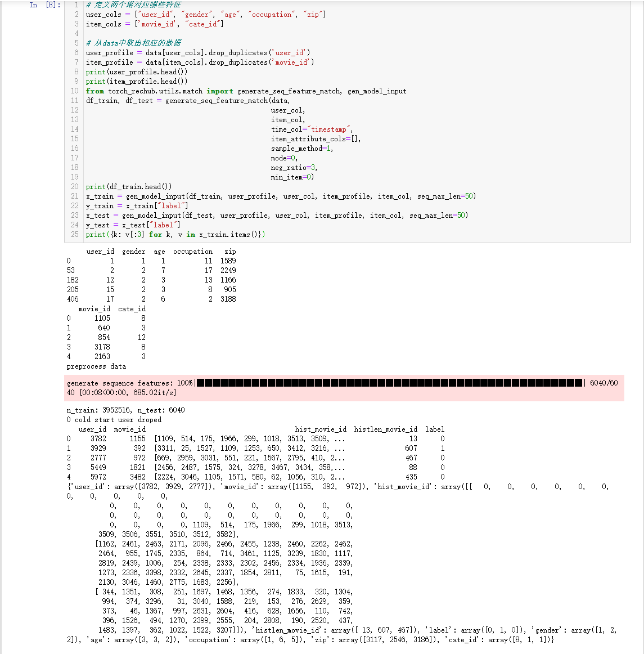Click the comment '# 从data中取出相应的数据'
Image resolution: width=644 pixels, height=654 pixels.
click(133, 43)
